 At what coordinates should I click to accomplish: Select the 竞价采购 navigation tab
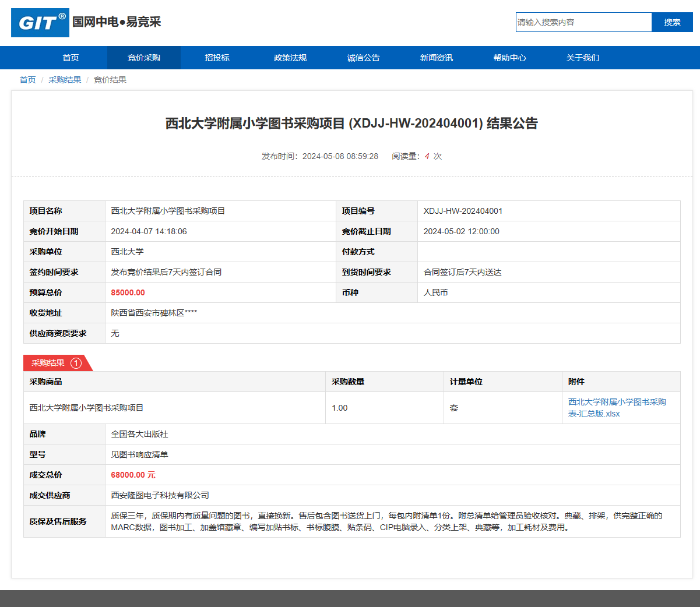point(144,58)
